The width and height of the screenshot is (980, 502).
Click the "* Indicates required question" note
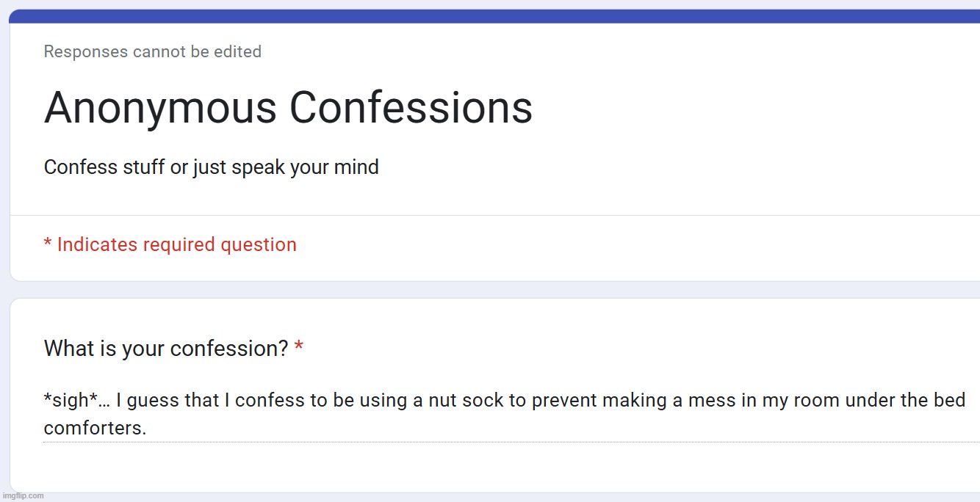coord(170,244)
